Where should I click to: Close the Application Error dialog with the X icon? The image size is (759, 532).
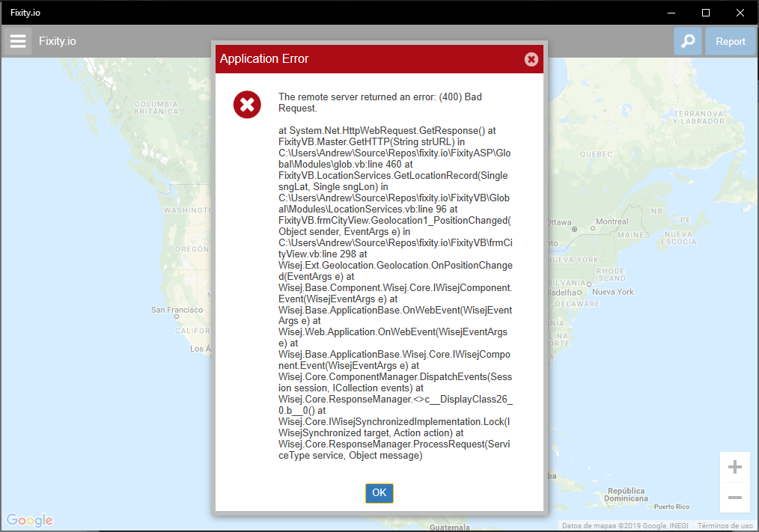pyautogui.click(x=531, y=59)
